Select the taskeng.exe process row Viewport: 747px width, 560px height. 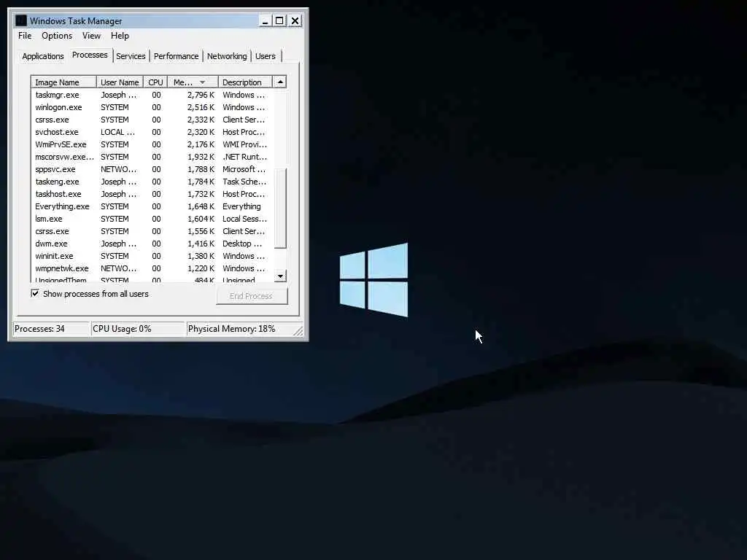tap(152, 182)
